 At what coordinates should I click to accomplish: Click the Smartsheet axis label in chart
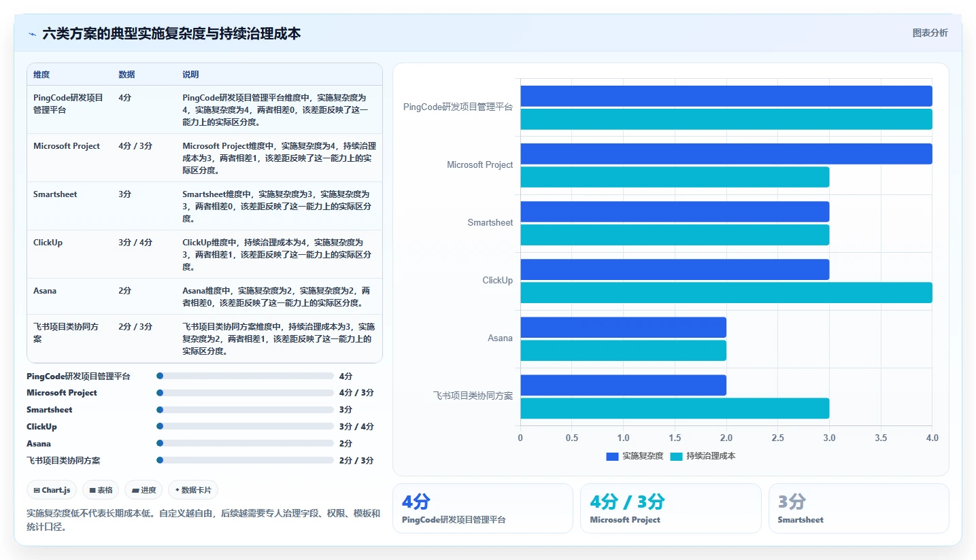(490, 223)
